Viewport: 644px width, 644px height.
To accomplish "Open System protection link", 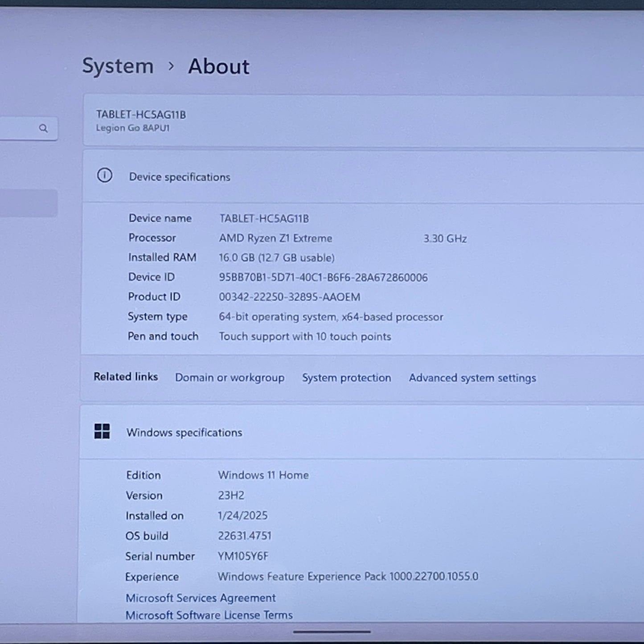I will 347,378.
